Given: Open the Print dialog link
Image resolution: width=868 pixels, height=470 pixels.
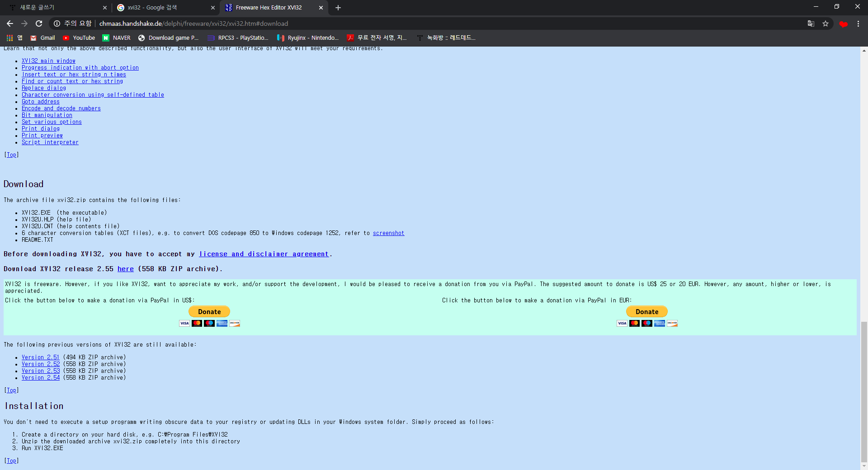Looking at the screenshot, I should coord(41,129).
